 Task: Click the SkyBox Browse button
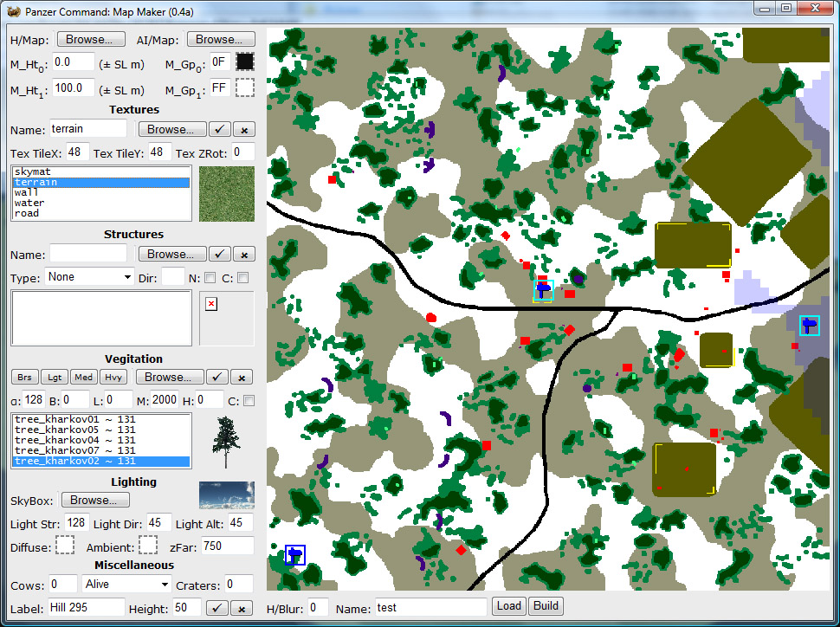click(95, 500)
